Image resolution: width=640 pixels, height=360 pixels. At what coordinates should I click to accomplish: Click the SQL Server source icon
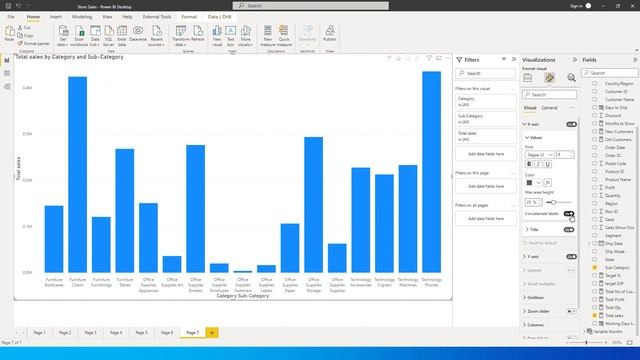(109, 31)
